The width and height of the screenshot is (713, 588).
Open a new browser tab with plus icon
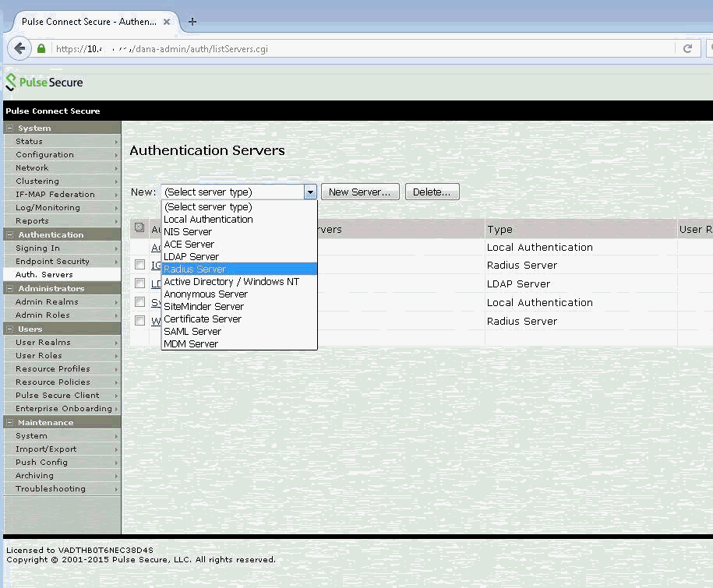pos(192,22)
